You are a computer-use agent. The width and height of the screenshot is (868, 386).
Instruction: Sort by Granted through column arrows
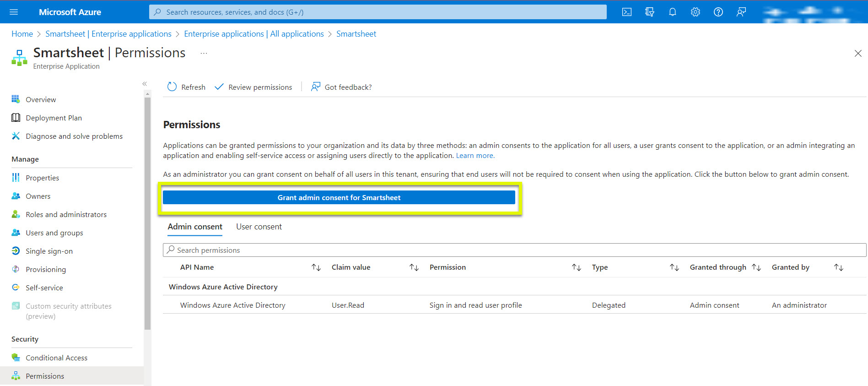click(x=756, y=267)
